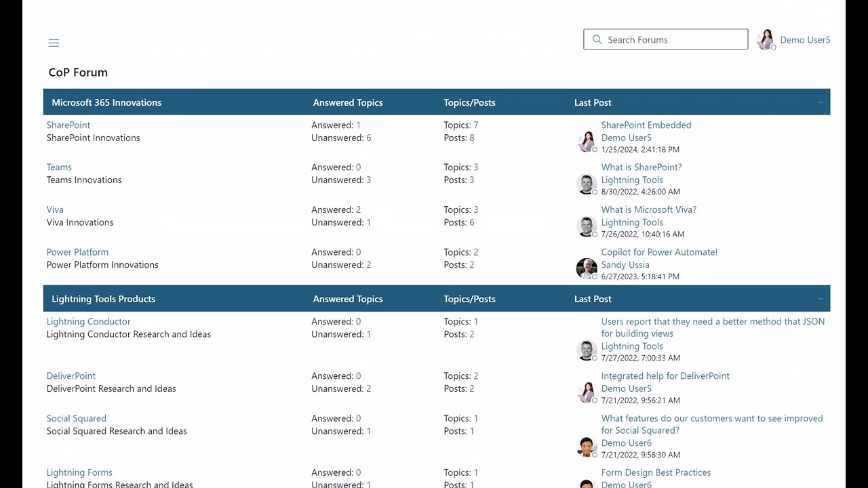Open the hamburger navigation menu
The height and width of the screenshot is (488, 868).
[x=54, y=43]
